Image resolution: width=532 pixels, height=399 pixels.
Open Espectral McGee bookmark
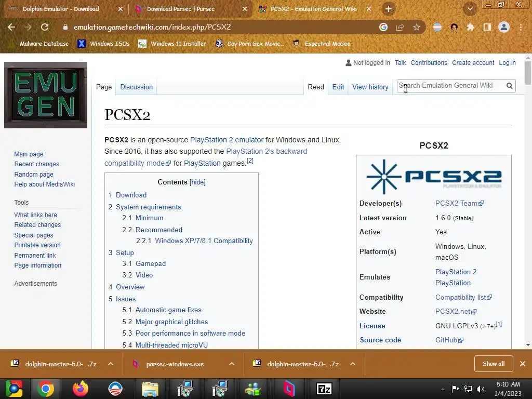pyautogui.click(x=322, y=44)
